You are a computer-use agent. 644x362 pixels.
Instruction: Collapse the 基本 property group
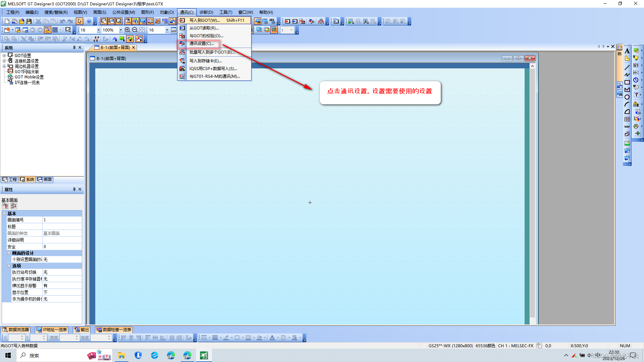tap(4, 214)
